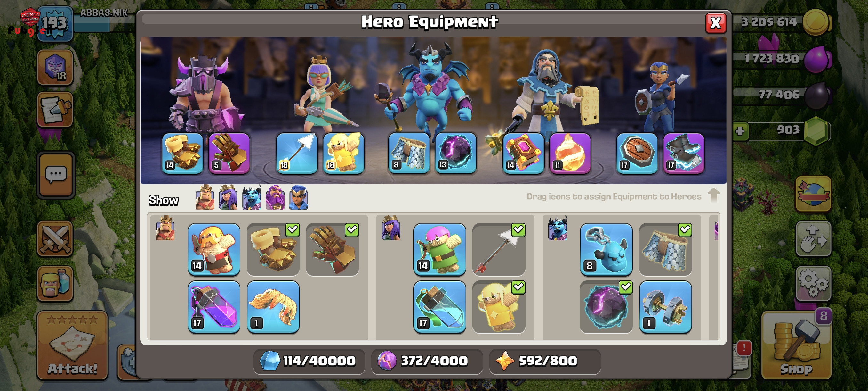
Task: Filter equipment by Grand Warden
Action: [275, 197]
